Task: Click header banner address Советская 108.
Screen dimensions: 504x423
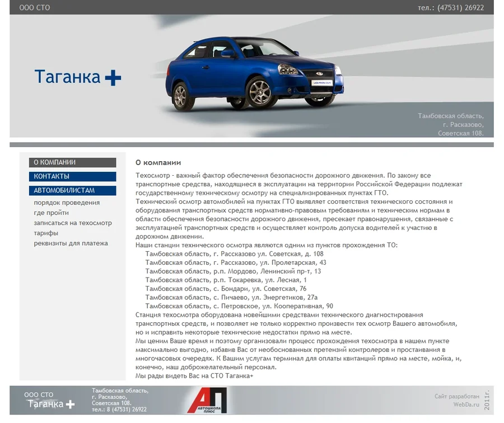Action: pos(461,133)
